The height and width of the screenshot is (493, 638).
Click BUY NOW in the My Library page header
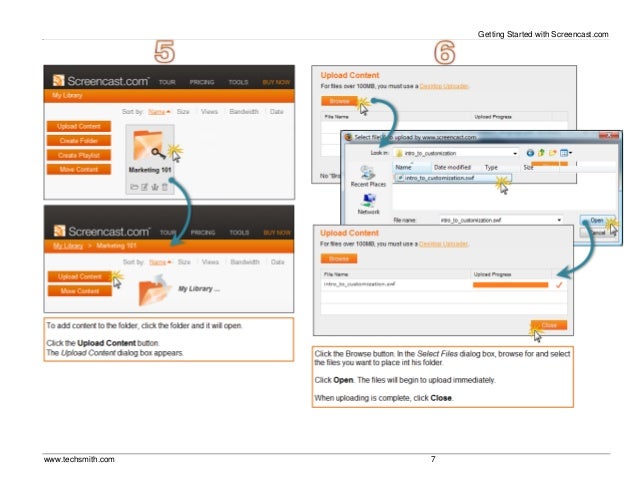pos(276,82)
